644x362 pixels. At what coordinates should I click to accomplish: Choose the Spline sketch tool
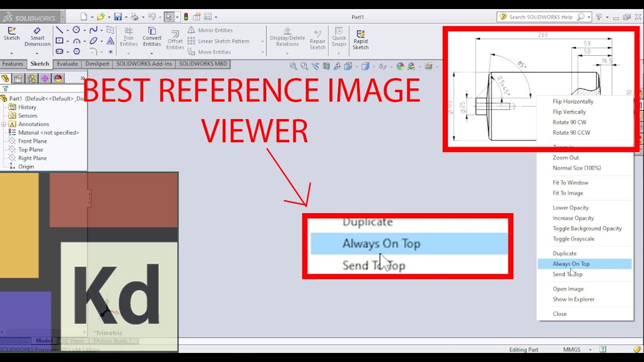(93, 30)
